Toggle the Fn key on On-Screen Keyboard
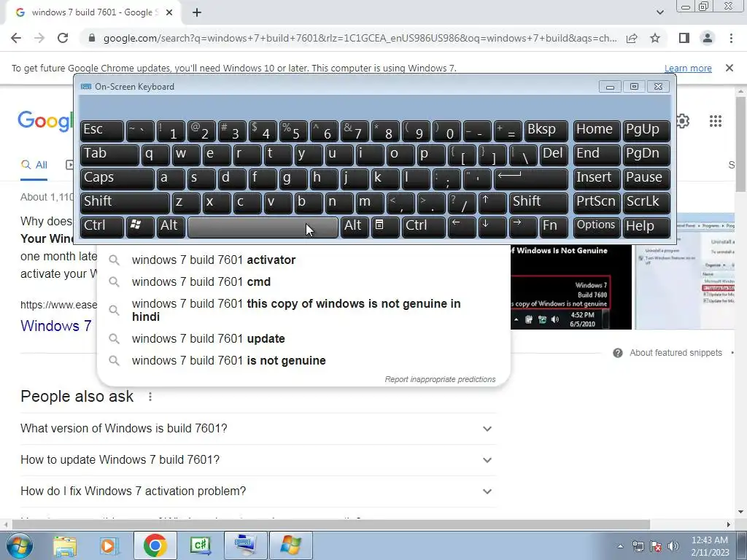 553,227
